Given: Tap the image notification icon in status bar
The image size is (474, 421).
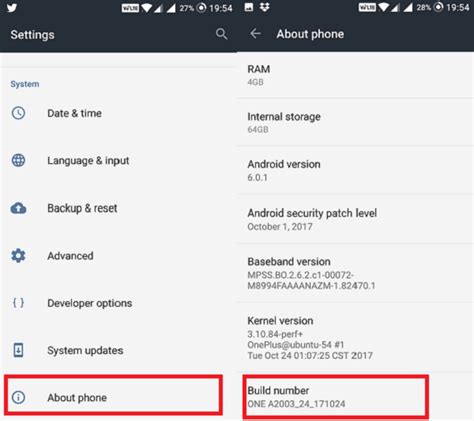Looking at the screenshot, I should 249,7.
